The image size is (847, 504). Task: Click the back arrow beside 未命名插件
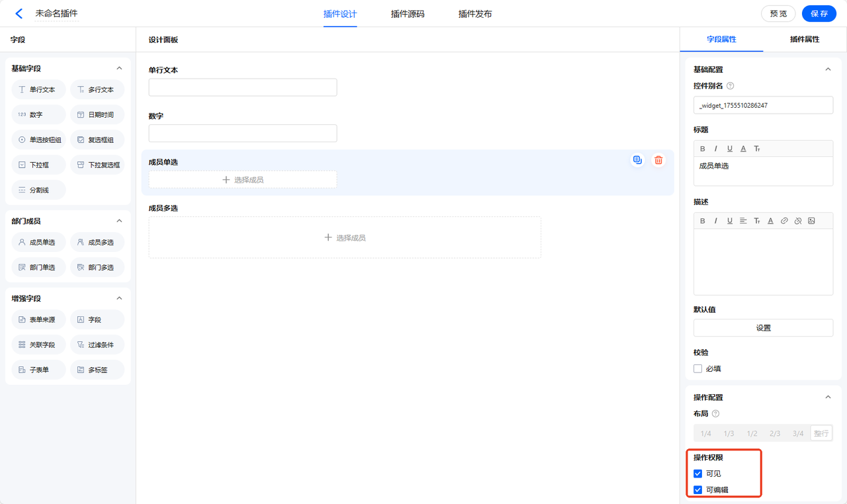click(x=19, y=13)
